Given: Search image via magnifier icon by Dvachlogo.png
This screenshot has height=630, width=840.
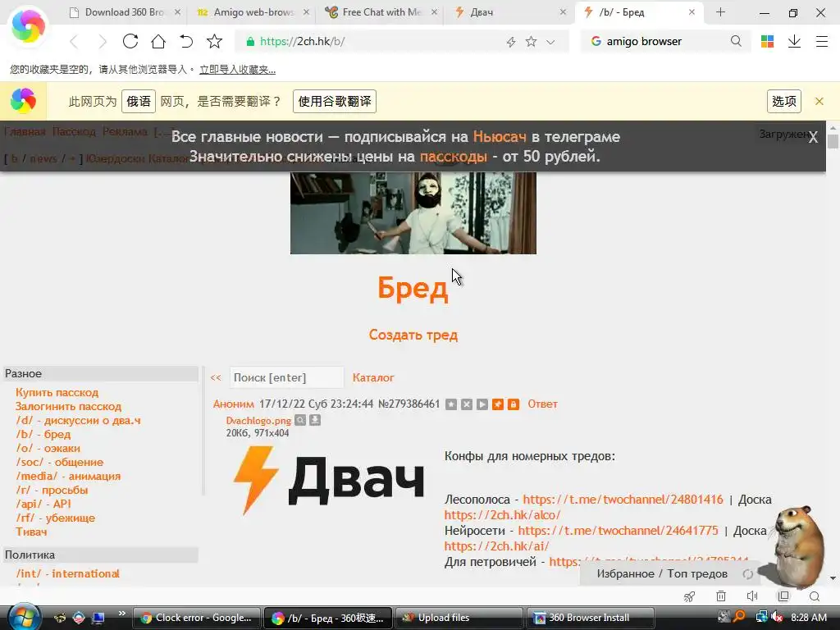Looking at the screenshot, I should point(300,420).
